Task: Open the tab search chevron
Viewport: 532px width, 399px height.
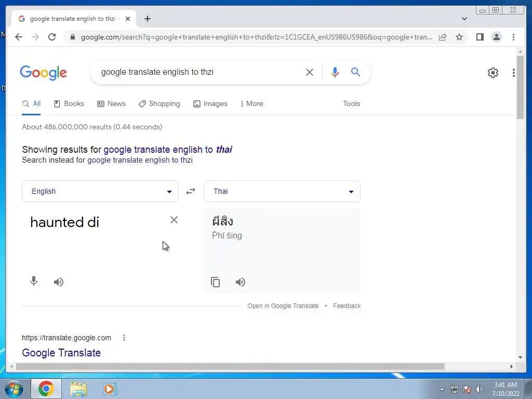Action: point(464,19)
